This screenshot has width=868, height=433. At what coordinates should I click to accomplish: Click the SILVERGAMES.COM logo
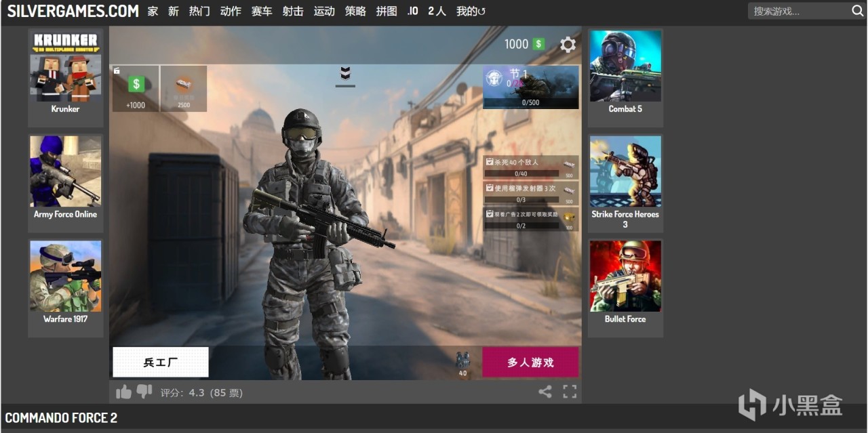point(73,11)
